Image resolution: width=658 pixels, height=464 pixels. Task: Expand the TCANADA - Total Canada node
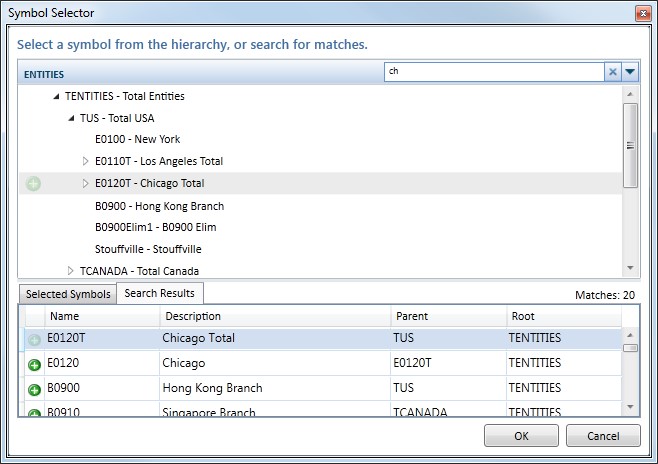[x=71, y=271]
